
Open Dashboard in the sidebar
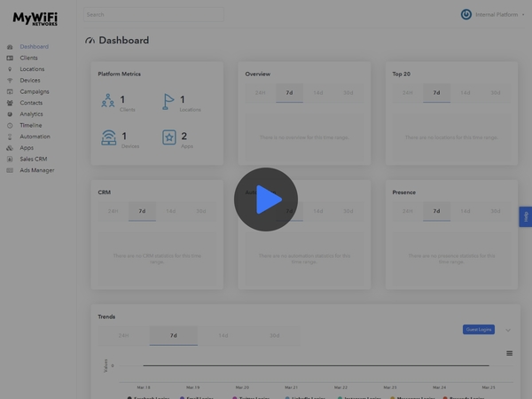(34, 46)
